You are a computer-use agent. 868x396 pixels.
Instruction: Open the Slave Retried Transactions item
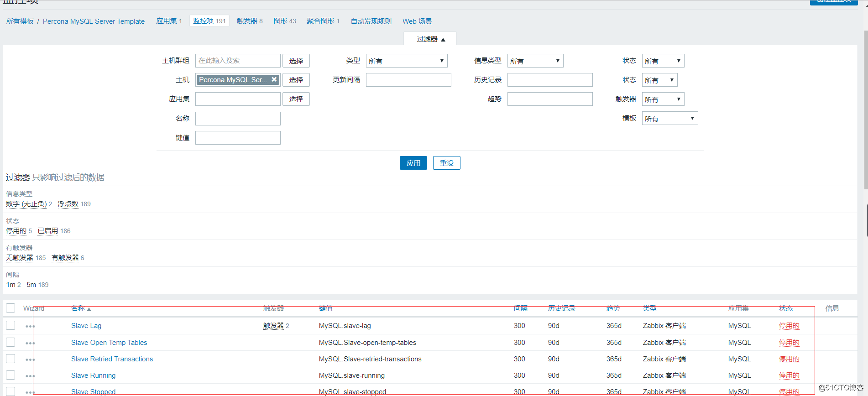click(x=112, y=359)
